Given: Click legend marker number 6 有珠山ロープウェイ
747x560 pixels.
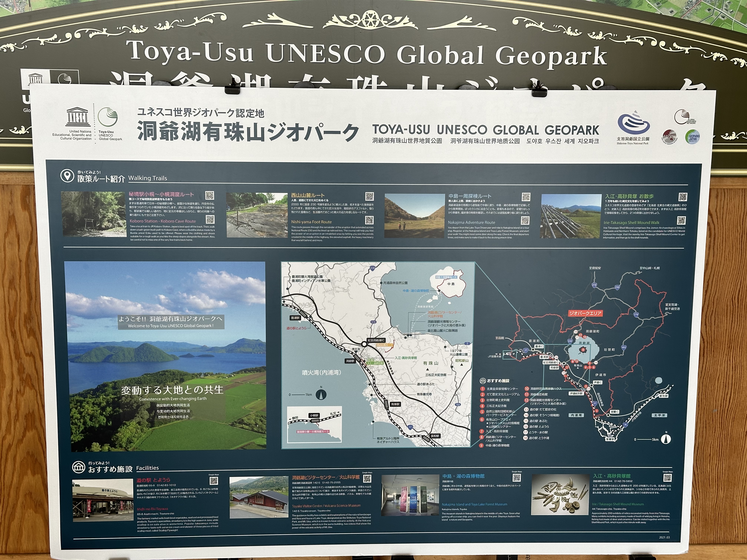Looking at the screenshot, I should point(482,420).
